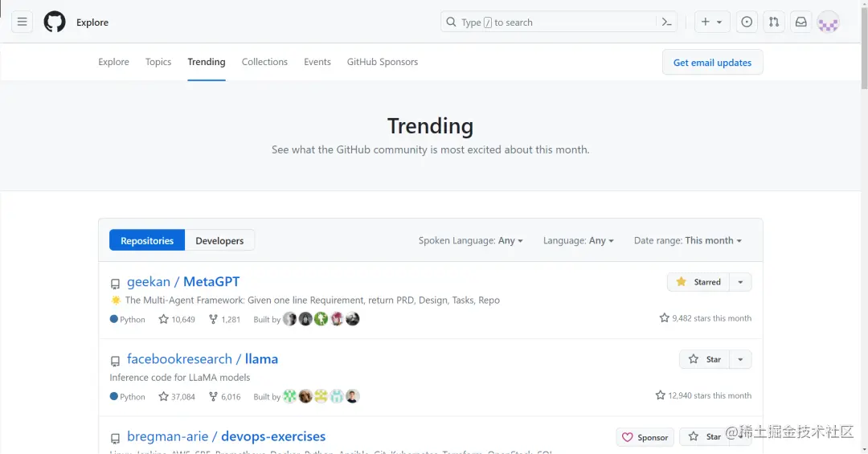
Task: View llama stargazers count 37,084
Action: point(177,397)
